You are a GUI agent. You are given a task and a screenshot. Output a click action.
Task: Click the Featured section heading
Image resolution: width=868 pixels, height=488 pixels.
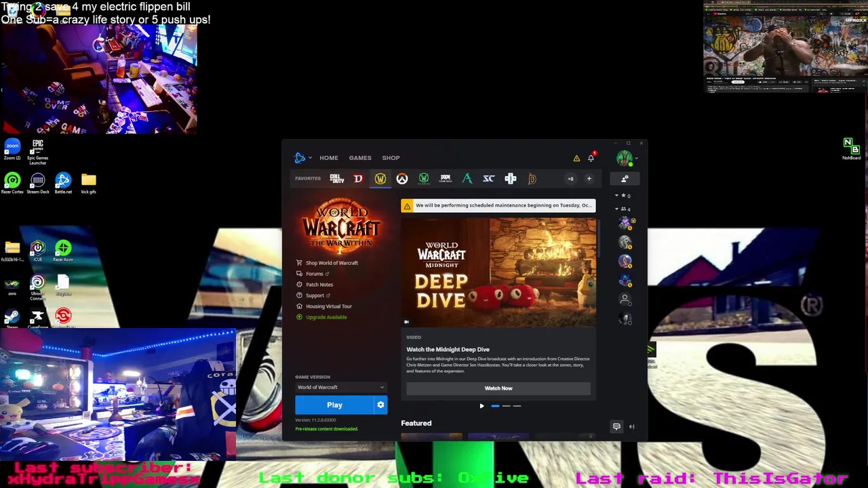[416, 424]
